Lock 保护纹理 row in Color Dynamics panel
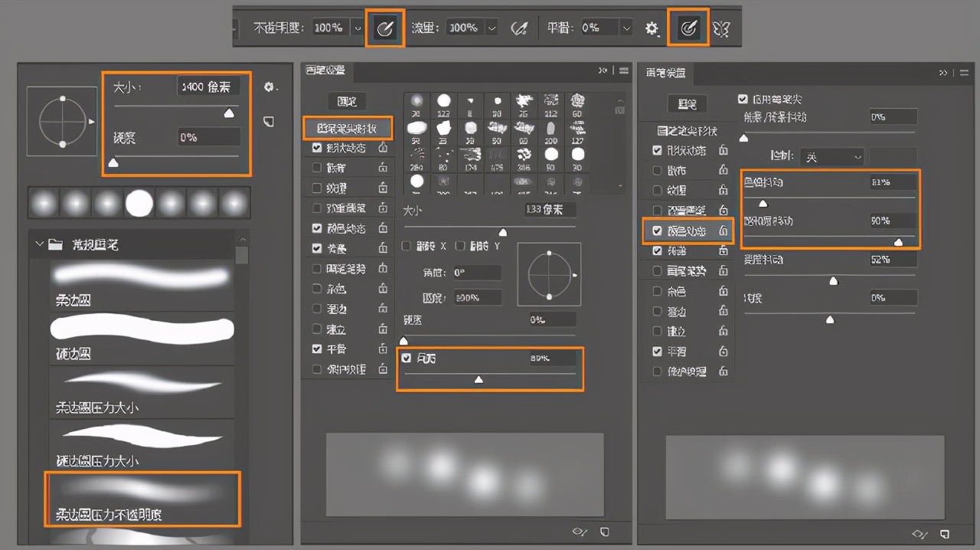 click(x=723, y=372)
